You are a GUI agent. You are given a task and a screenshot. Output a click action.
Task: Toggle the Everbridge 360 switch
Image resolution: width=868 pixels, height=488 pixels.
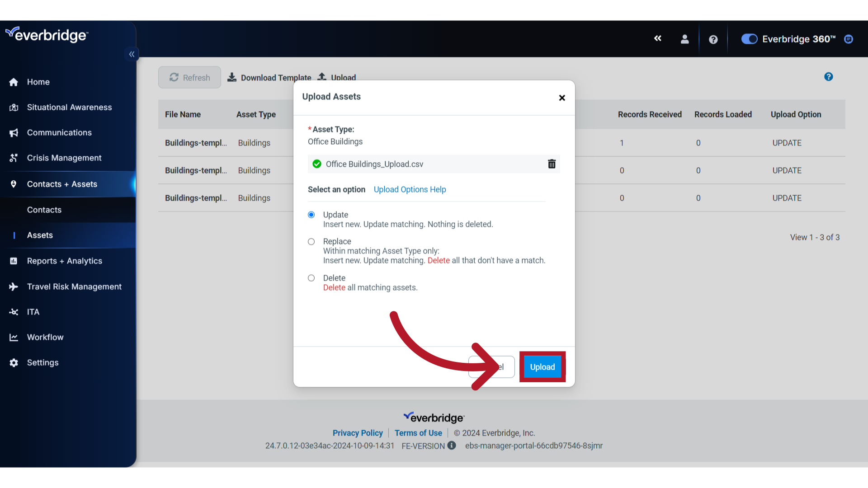(x=749, y=39)
